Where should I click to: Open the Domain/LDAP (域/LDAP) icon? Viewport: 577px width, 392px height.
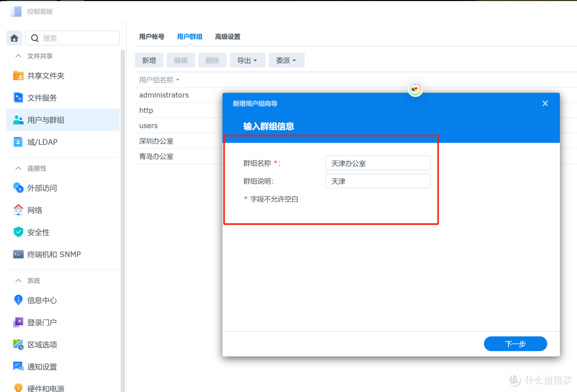pos(18,142)
